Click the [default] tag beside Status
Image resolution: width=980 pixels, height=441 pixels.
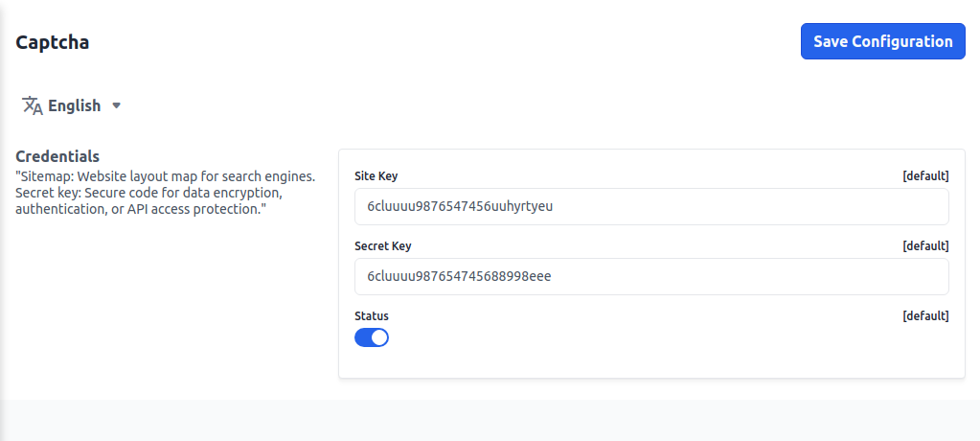pos(925,316)
